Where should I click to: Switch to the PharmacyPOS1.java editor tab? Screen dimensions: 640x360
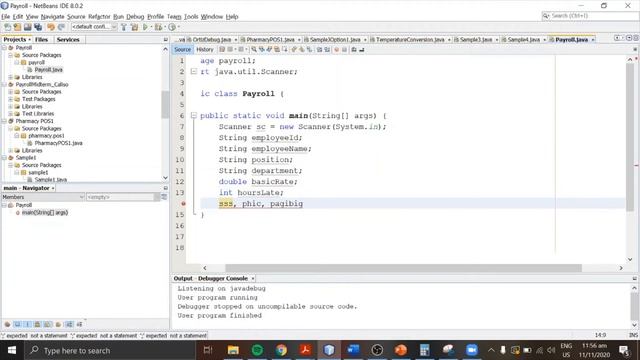(270, 40)
